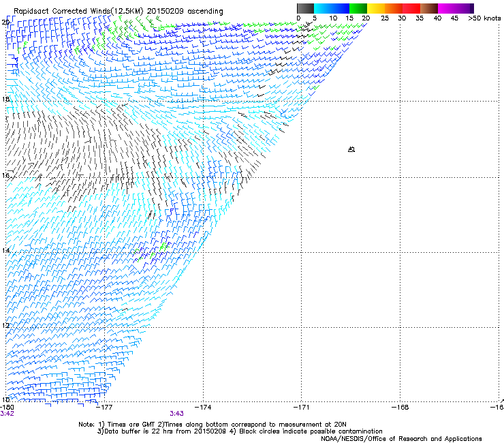Click the legend scale number '40'

click(x=437, y=18)
